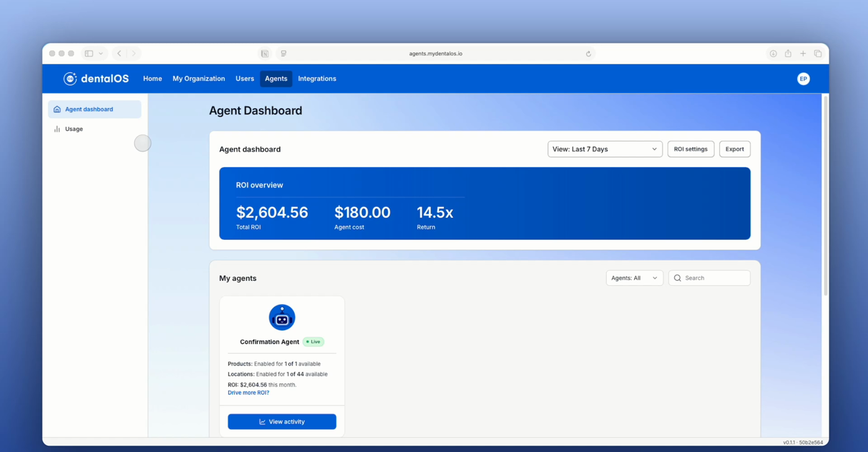The image size is (868, 452).
Task: Click the Agent dashboard home icon
Action: (x=57, y=109)
